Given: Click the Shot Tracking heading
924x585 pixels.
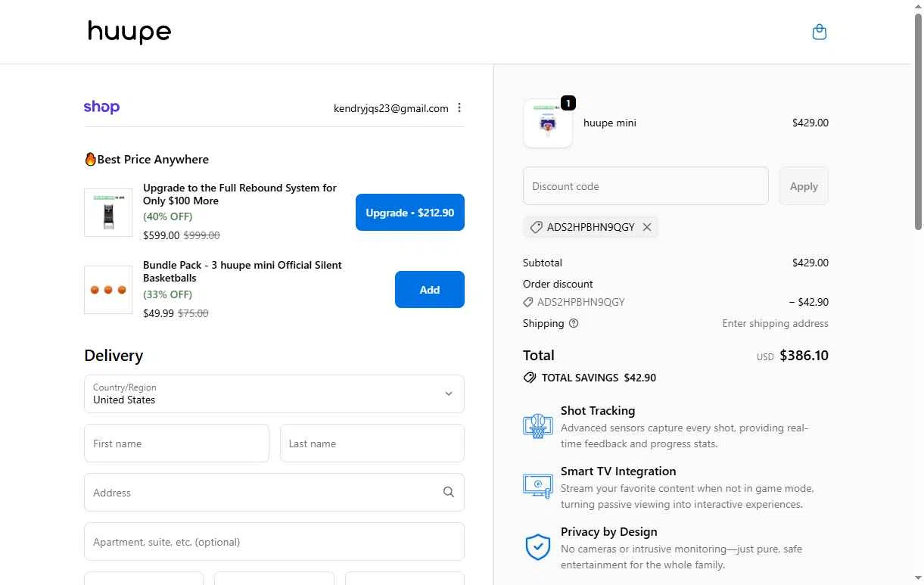Looking at the screenshot, I should click(598, 410).
